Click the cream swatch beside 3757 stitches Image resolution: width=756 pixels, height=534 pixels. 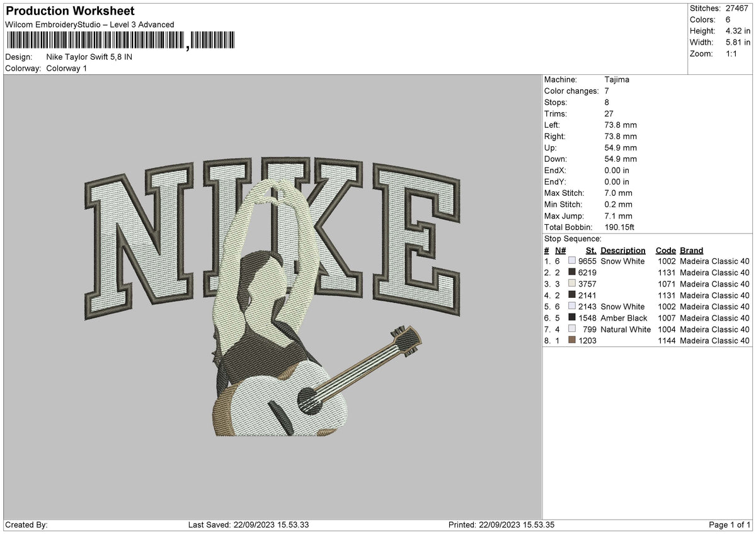(572, 284)
